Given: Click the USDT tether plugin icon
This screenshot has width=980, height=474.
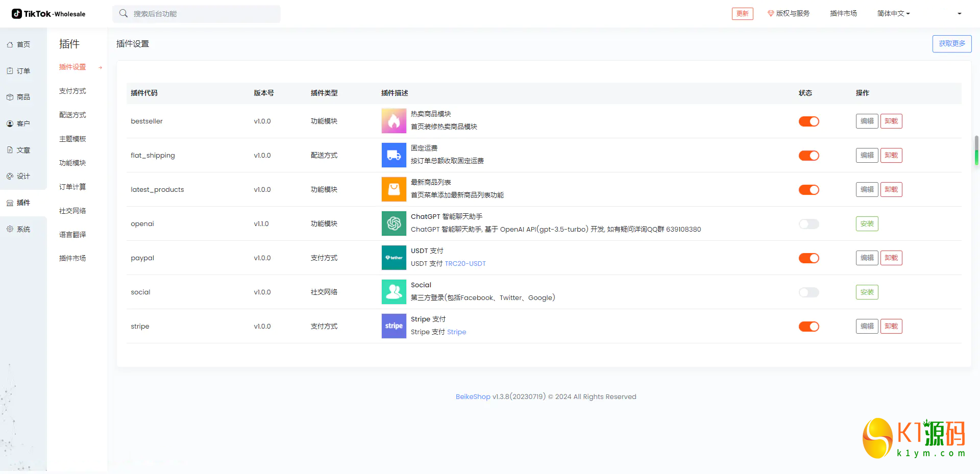Looking at the screenshot, I should [x=394, y=258].
